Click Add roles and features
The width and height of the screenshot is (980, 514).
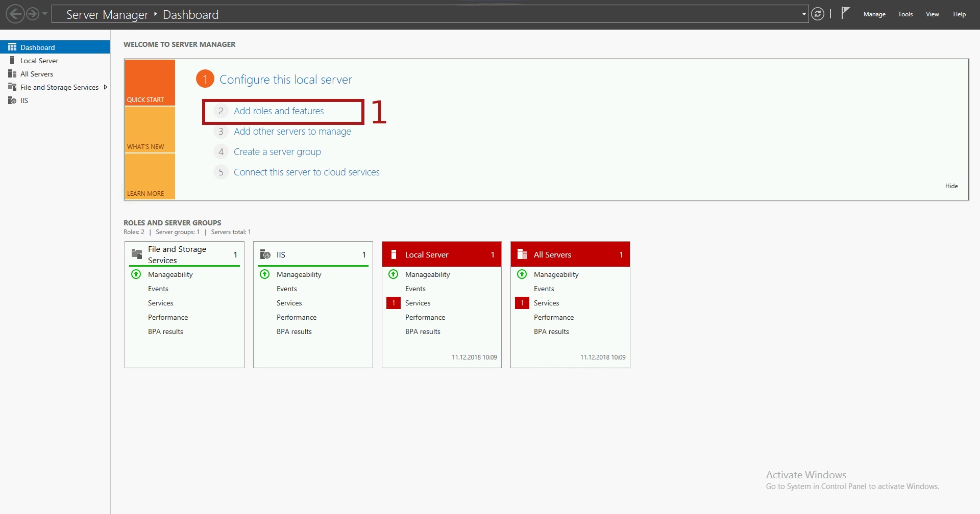pyautogui.click(x=279, y=111)
